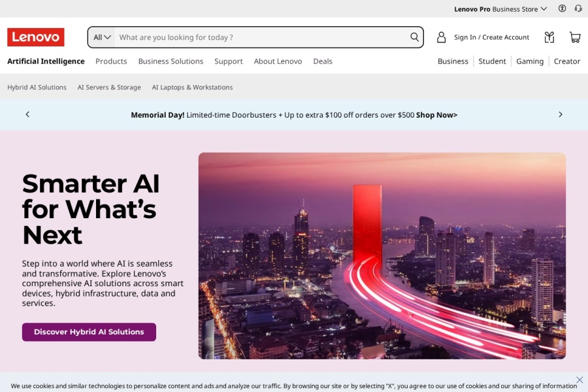Open AI Servers & Storage link
Viewport: 588px width, 392px height.
tap(109, 87)
